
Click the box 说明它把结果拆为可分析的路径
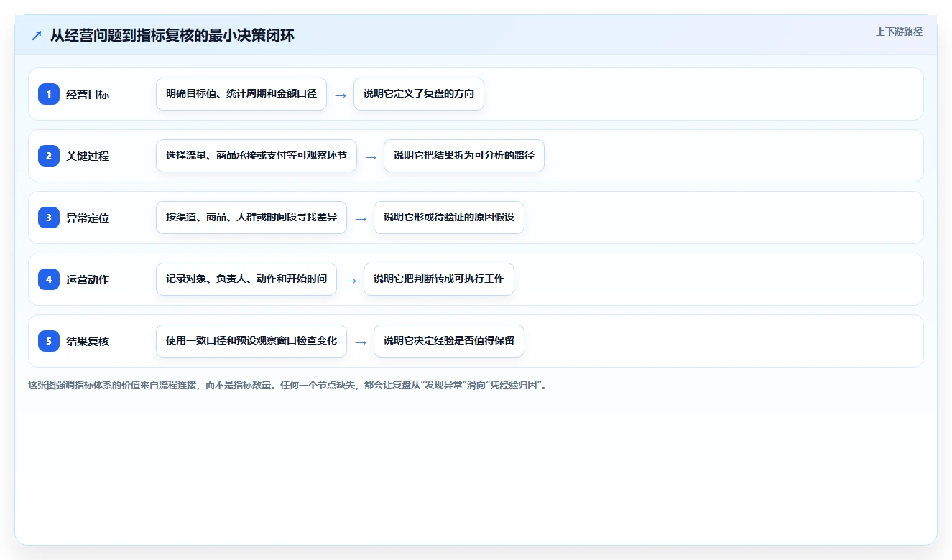coord(464,156)
